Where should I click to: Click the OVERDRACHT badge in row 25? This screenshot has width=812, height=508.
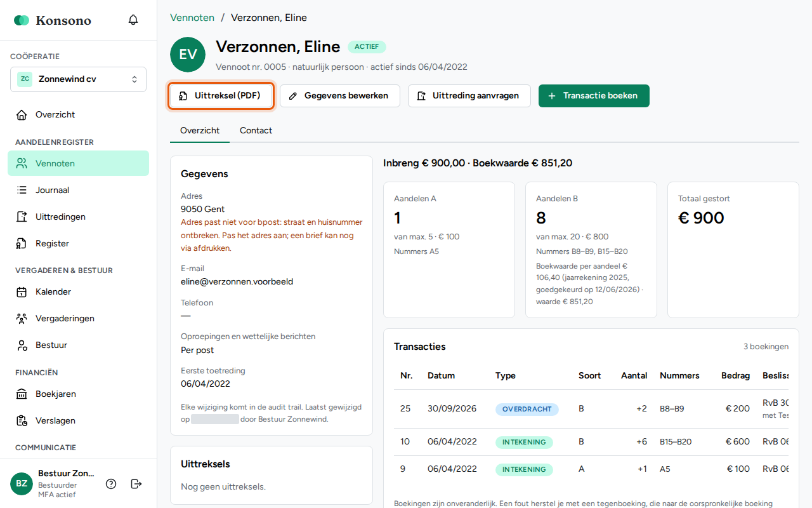click(x=527, y=409)
